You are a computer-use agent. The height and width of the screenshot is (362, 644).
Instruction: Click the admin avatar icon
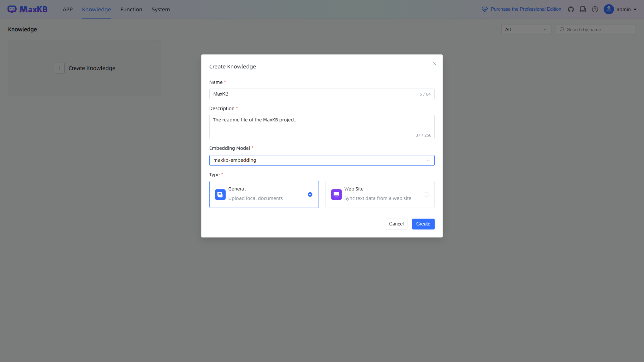pyautogui.click(x=609, y=9)
